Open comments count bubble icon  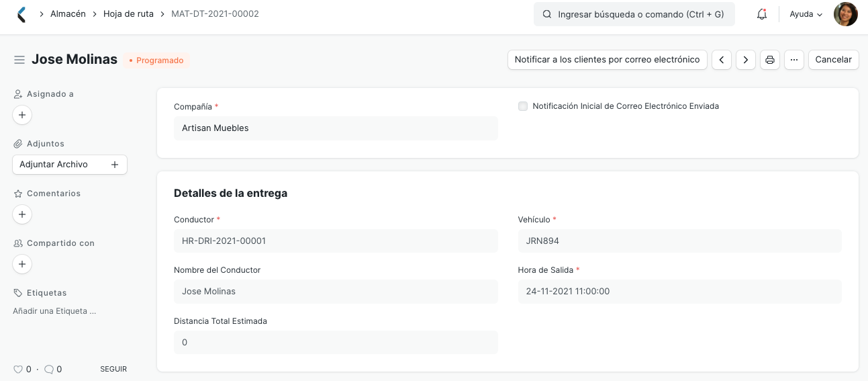49,369
